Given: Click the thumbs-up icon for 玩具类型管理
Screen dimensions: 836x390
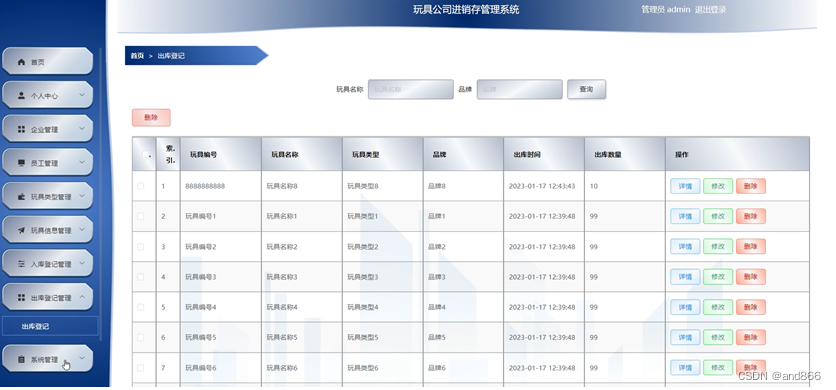Looking at the screenshot, I should click(21, 196).
